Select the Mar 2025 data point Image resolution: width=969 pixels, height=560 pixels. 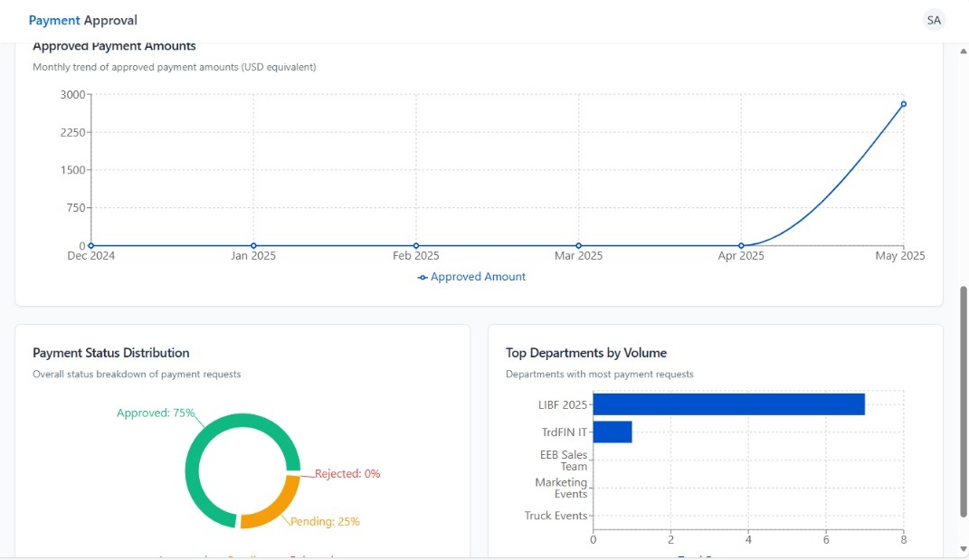(x=578, y=245)
